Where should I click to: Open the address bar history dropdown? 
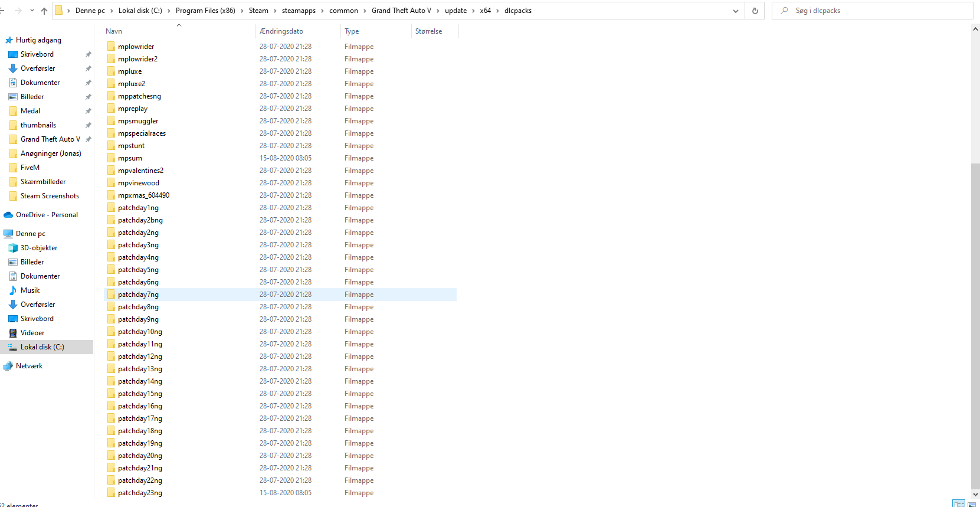coord(736,11)
